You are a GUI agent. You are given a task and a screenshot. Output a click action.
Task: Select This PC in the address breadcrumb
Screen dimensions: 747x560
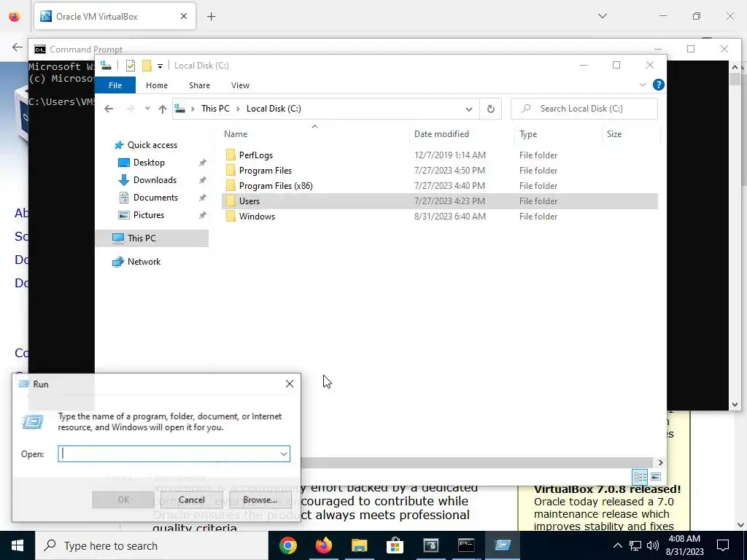tap(215, 109)
